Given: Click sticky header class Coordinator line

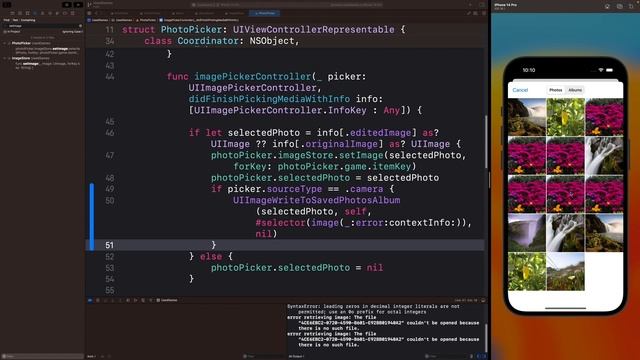Looking at the screenshot, I should [x=222, y=41].
